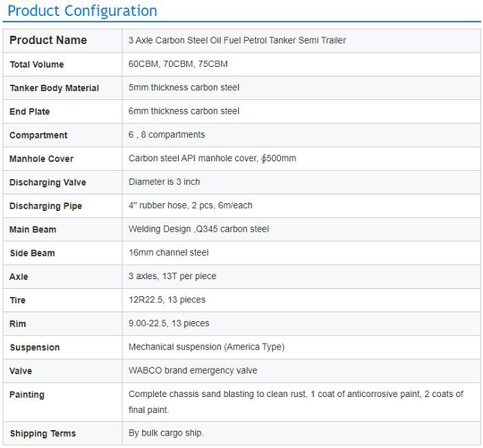Click the By bulk cargo ship text

(166, 433)
